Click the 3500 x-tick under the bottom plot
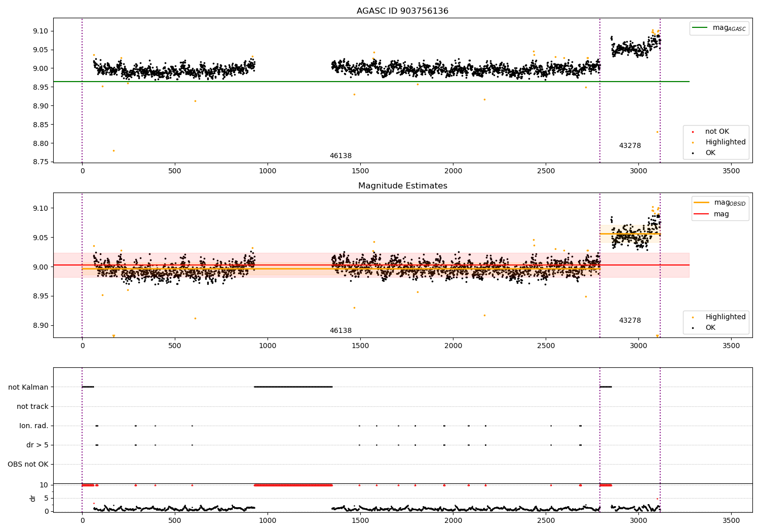 click(x=731, y=521)
